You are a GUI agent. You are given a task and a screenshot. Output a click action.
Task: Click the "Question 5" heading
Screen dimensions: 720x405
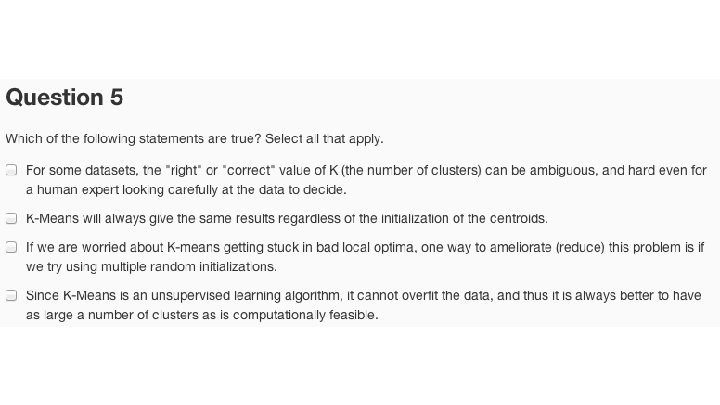[64, 97]
